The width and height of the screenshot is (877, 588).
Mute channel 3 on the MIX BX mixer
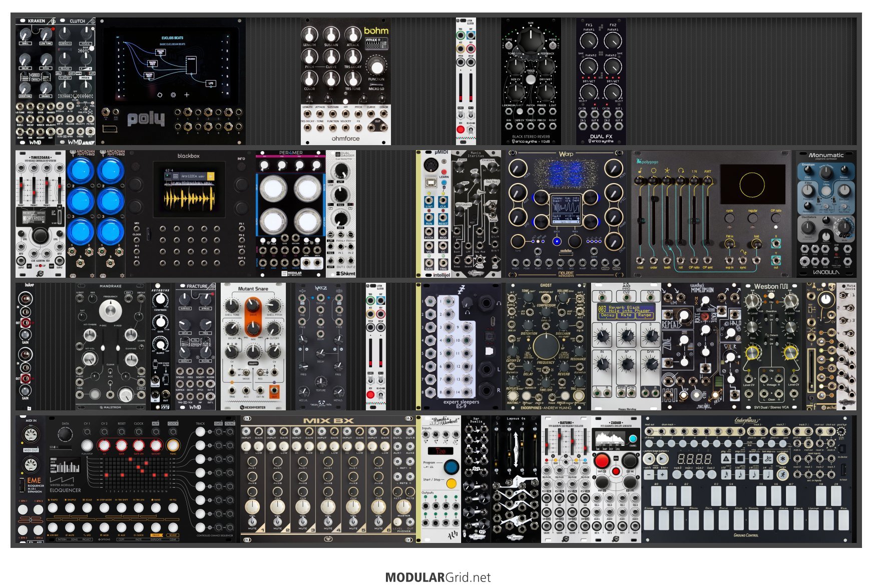(x=303, y=522)
